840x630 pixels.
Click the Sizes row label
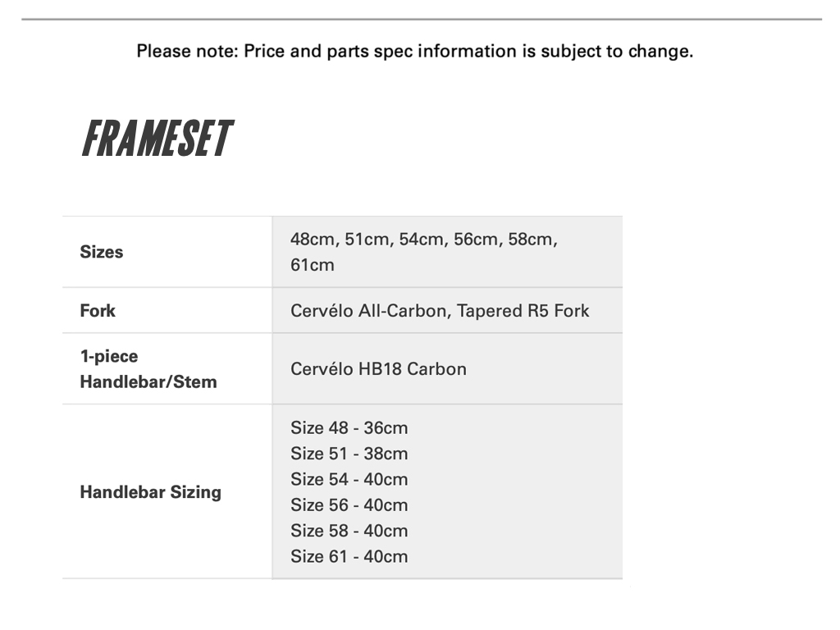[102, 252]
